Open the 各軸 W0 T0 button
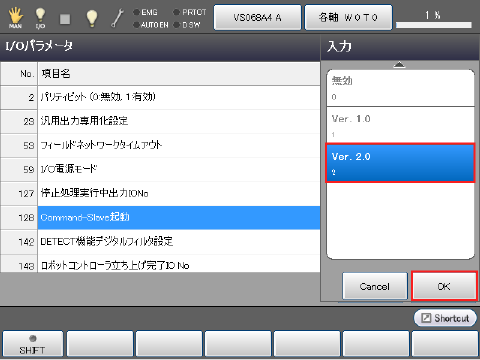 [x=348, y=17]
